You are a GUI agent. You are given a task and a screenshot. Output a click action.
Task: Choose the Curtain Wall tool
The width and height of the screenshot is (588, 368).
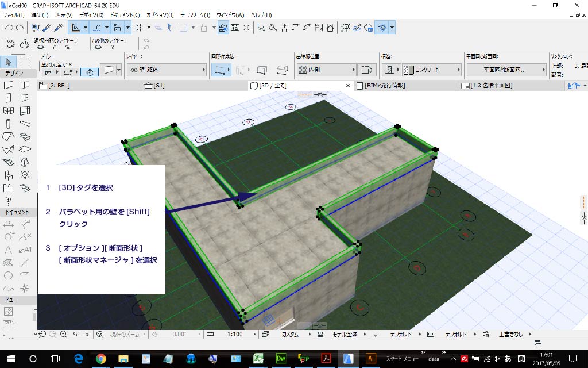coord(25,111)
